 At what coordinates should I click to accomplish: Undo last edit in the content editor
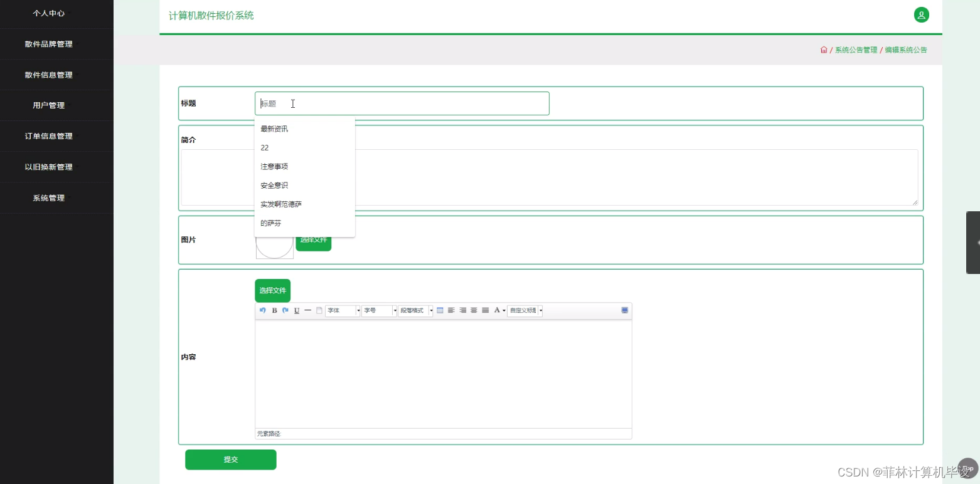262,310
